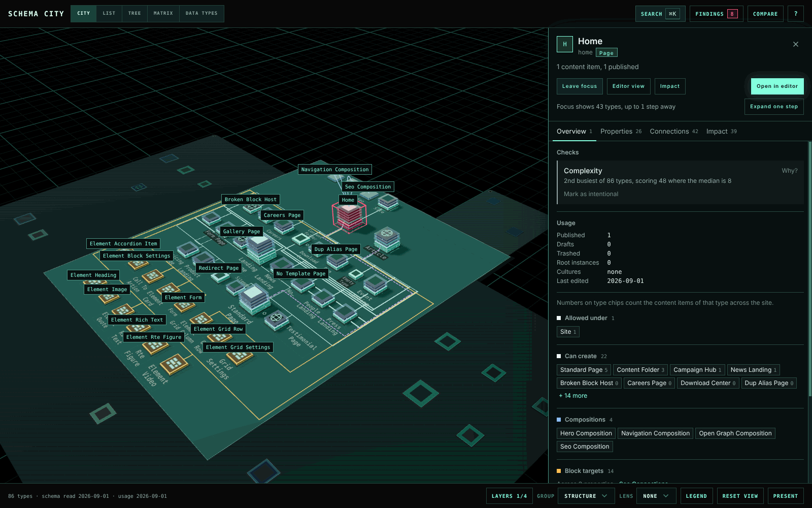Click the Standard Page chip
Image resolution: width=812 pixels, height=508 pixels.
(x=584, y=370)
